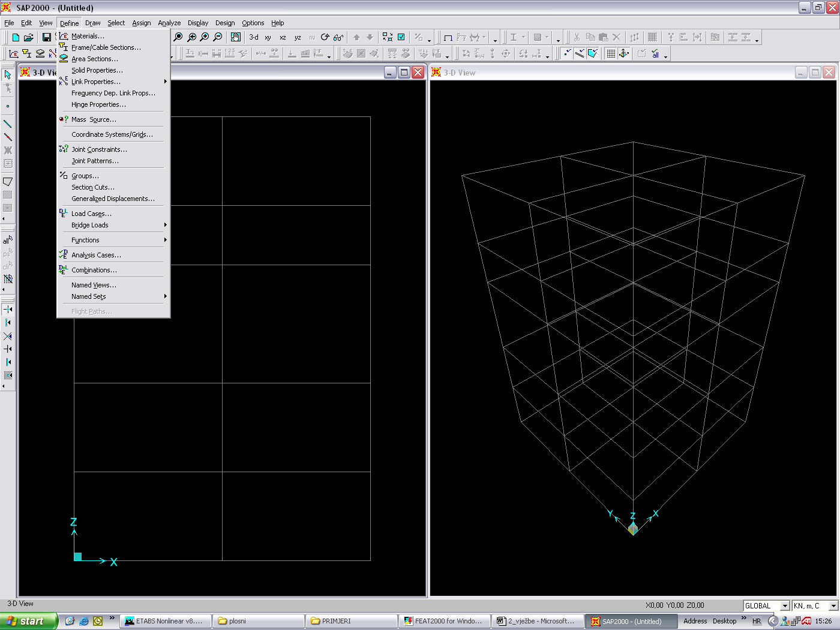Screen dimensions: 840x630
Task: Click Define Materials icon in second toolbar
Action: [x=13, y=53]
